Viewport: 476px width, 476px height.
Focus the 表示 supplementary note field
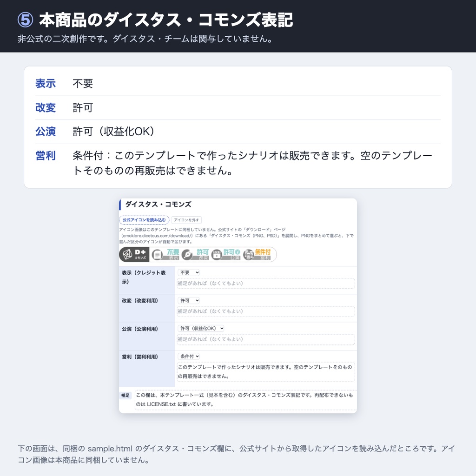[x=265, y=283]
